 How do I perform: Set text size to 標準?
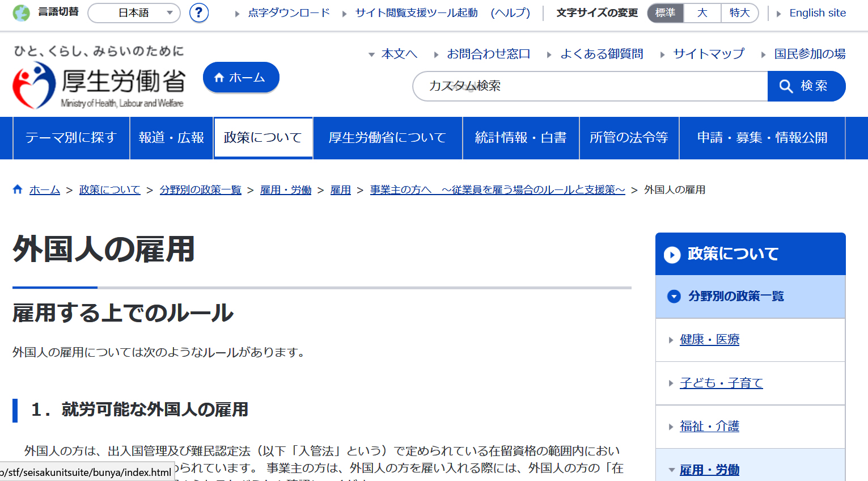click(665, 12)
